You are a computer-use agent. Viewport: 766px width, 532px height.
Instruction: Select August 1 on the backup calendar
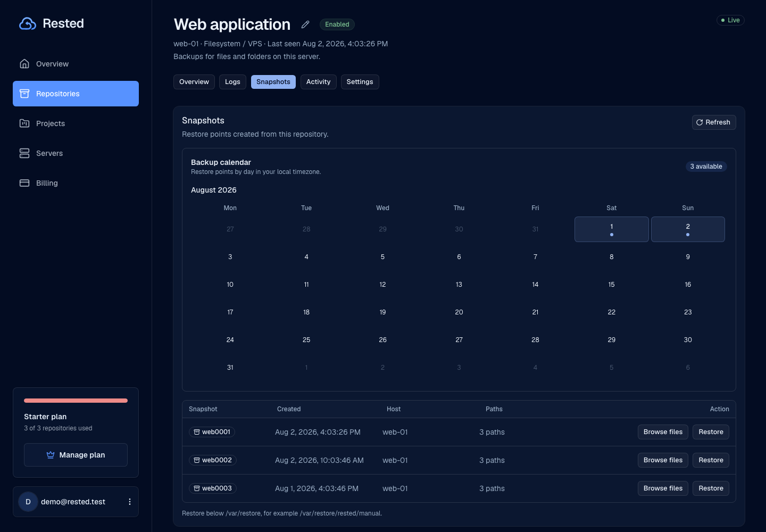[x=612, y=229]
